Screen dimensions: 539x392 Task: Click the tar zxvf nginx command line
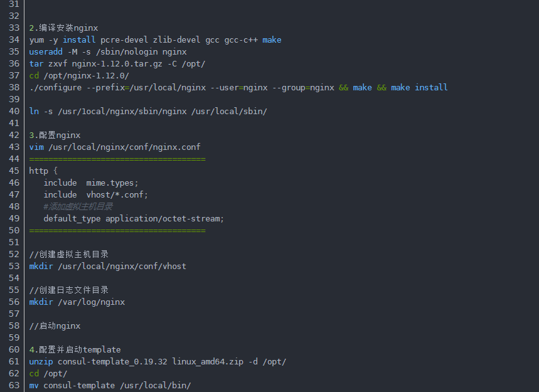117,64
